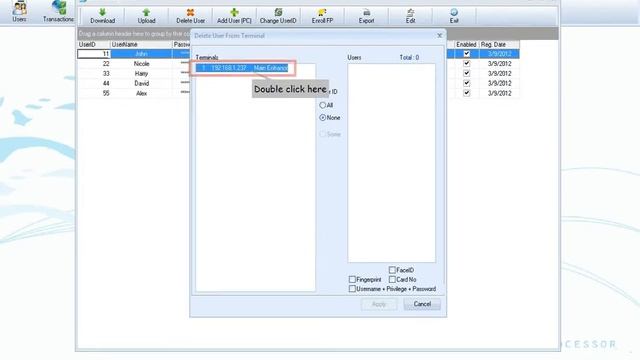Click the Cancel button

coord(422,304)
